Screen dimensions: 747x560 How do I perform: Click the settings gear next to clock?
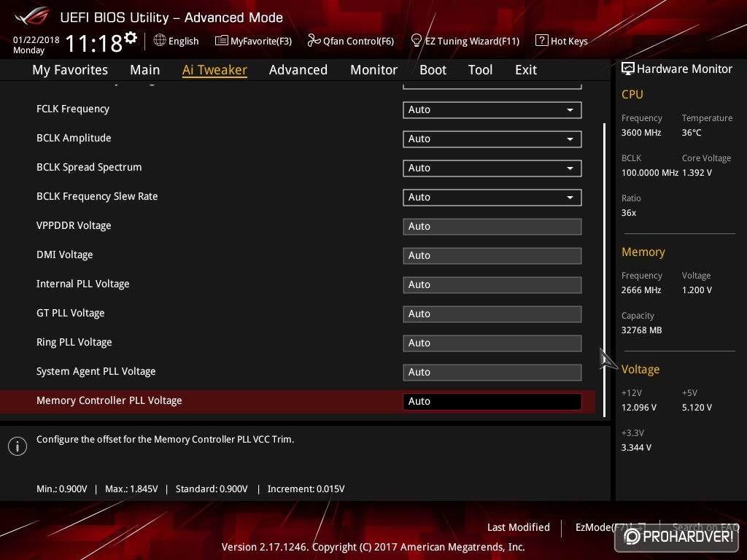(131, 38)
